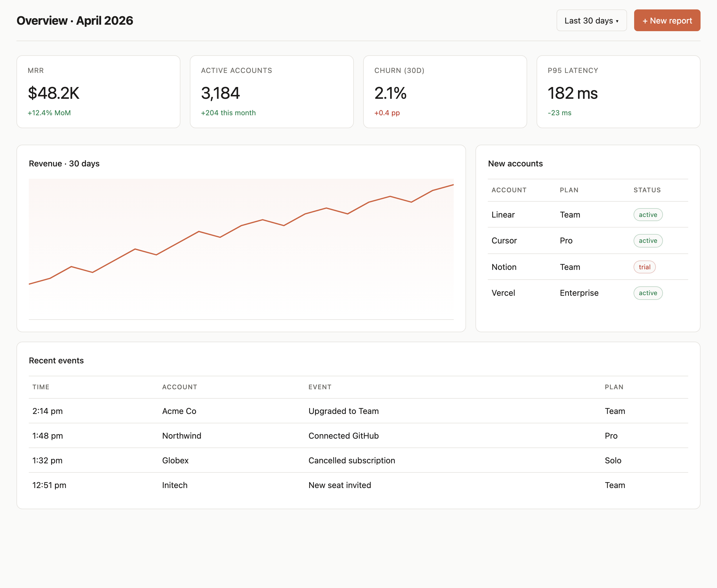The width and height of the screenshot is (717, 588).
Task: Click the STATUS column header
Action: point(647,190)
